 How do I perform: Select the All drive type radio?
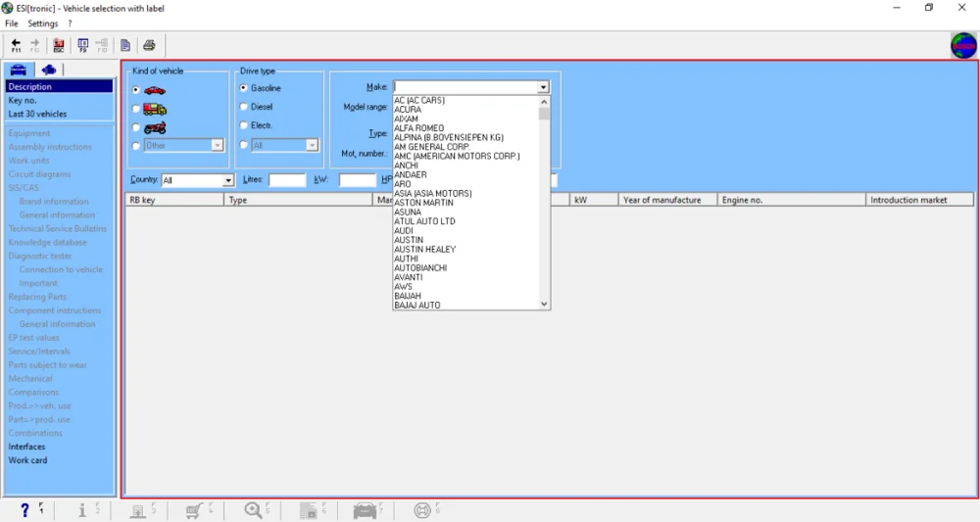click(x=244, y=145)
